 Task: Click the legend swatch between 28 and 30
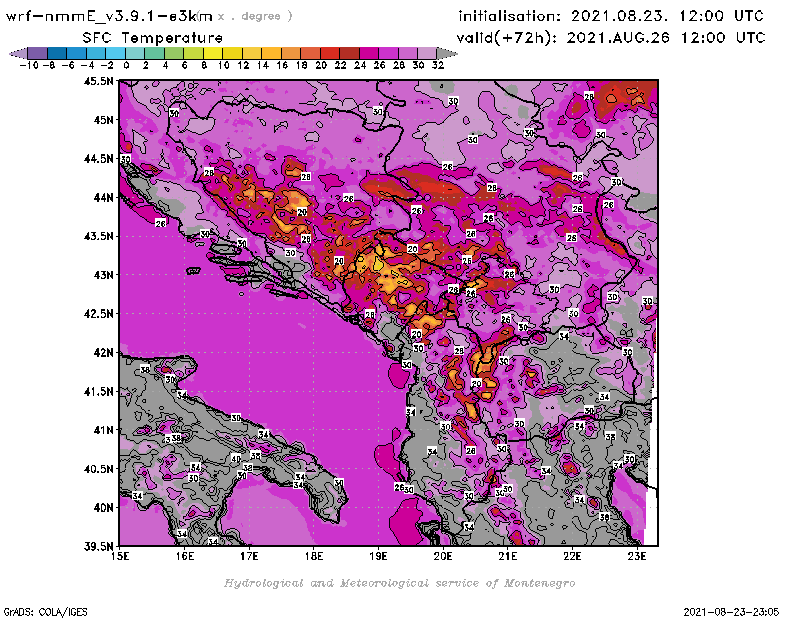click(x=408, y=53)
